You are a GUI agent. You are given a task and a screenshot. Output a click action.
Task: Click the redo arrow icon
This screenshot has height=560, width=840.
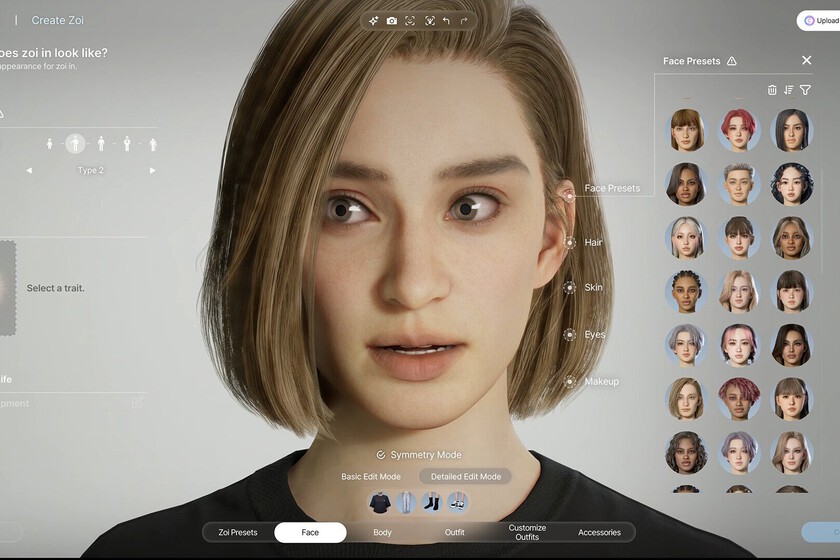click(464, 21)
